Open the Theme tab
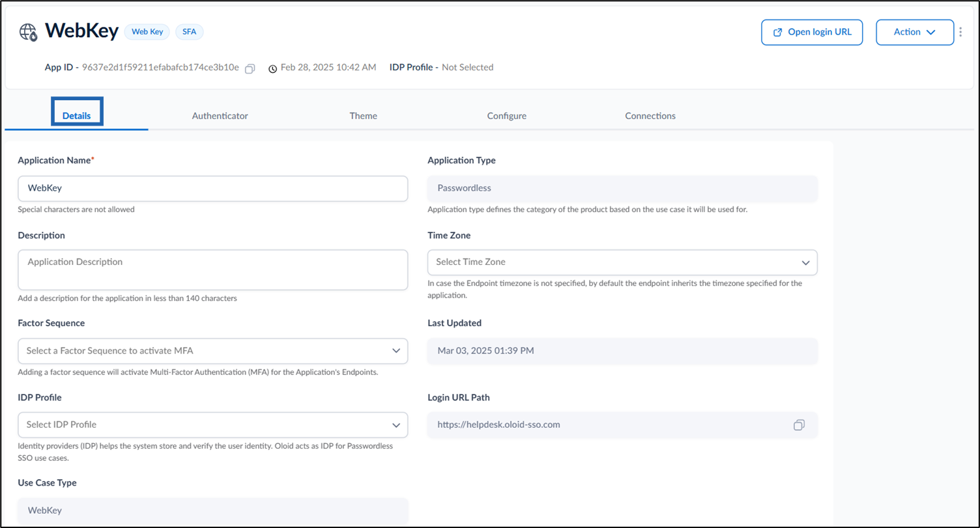Viewport: 980px width, 528px height. pyautogui.click(x=364, y=116)
